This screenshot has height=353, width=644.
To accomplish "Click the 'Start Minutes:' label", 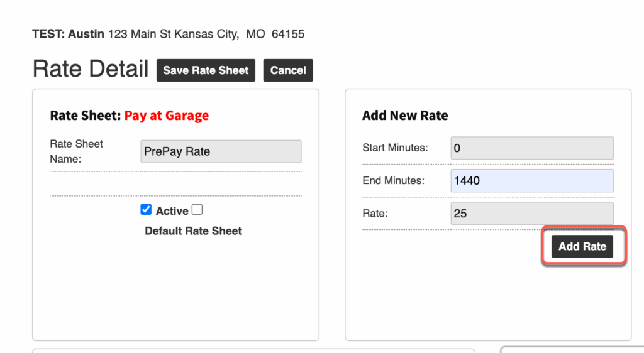I will coord(395,148).
